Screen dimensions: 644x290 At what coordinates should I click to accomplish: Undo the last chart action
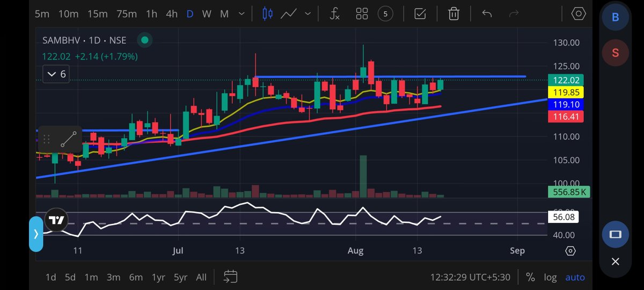[x=487, y=14]
